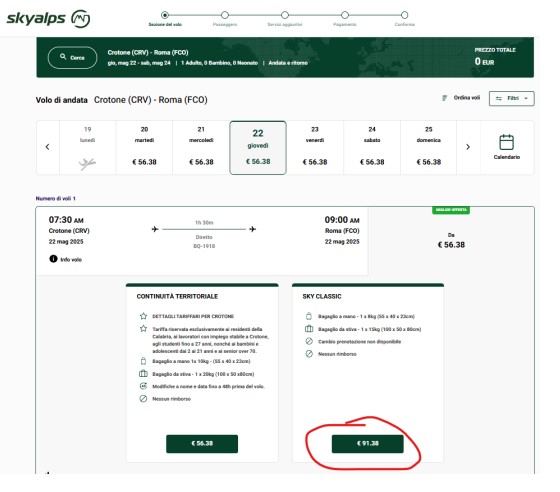Click the Crotone (CRV) - Roma (FCO) banner route
The width and height of the screenshot is (560, 492).
point(148,52)
